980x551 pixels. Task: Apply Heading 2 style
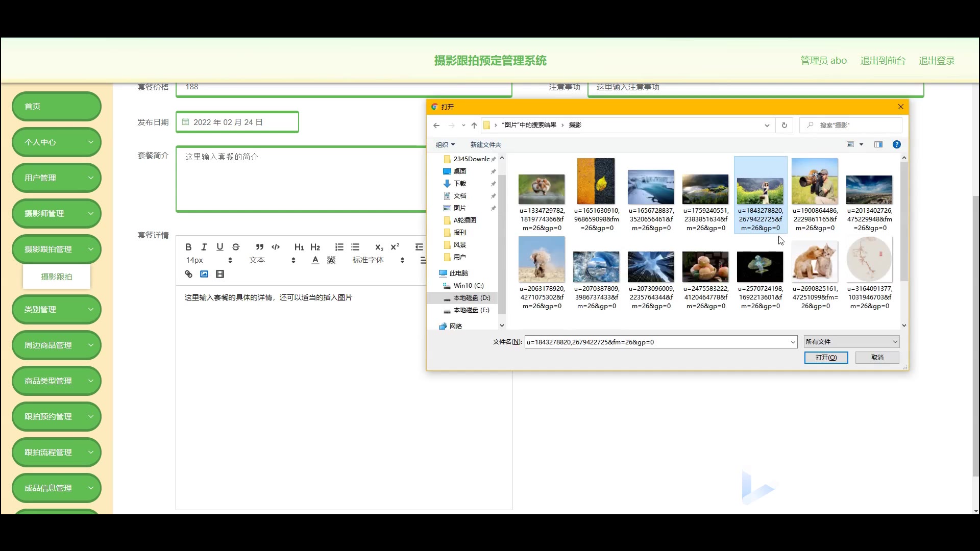(x=315, y=247)
